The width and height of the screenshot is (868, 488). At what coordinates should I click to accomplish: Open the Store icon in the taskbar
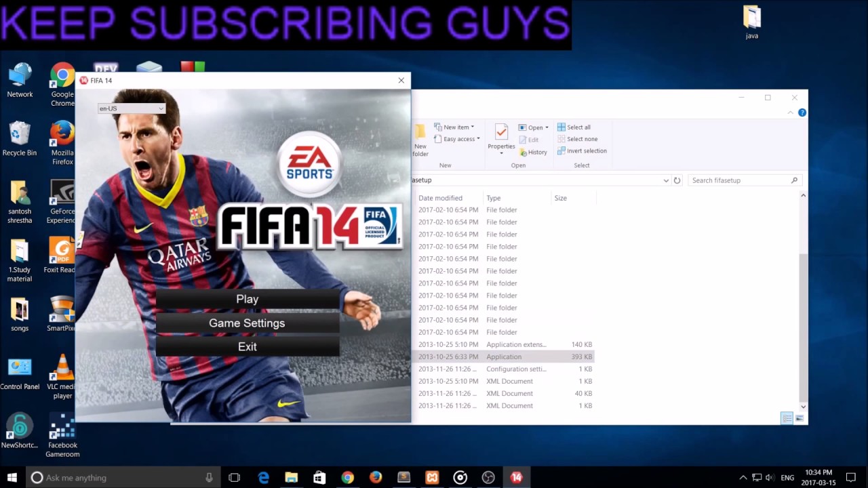pos(319,477)
